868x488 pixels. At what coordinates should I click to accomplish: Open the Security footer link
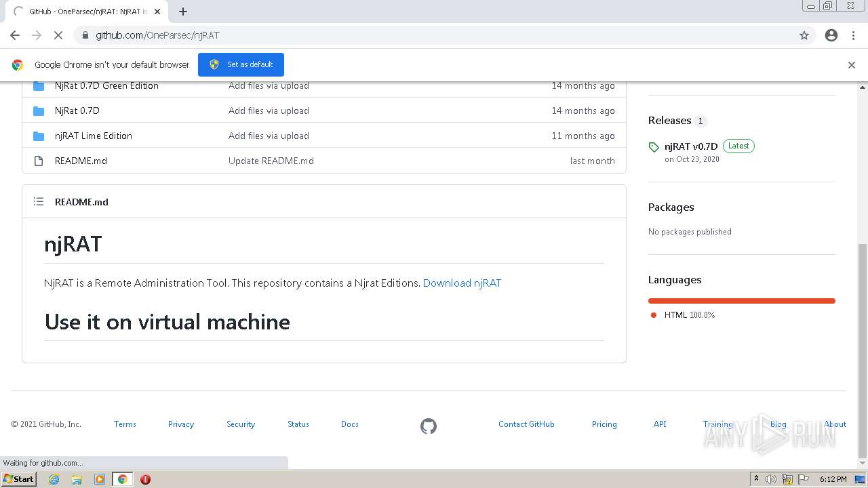[241, 424]
